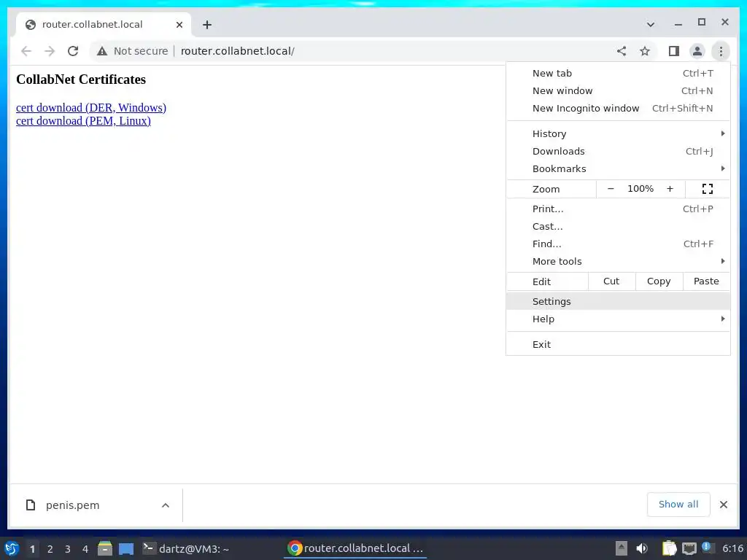Expand the Bookmarks submenu

click(x=618, y=169)
